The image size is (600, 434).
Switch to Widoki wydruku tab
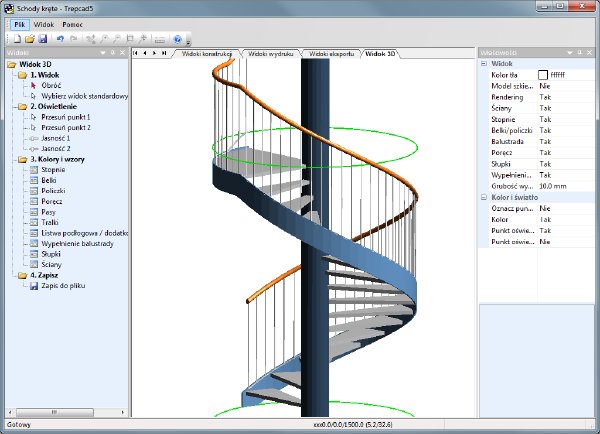pos(271,54)
